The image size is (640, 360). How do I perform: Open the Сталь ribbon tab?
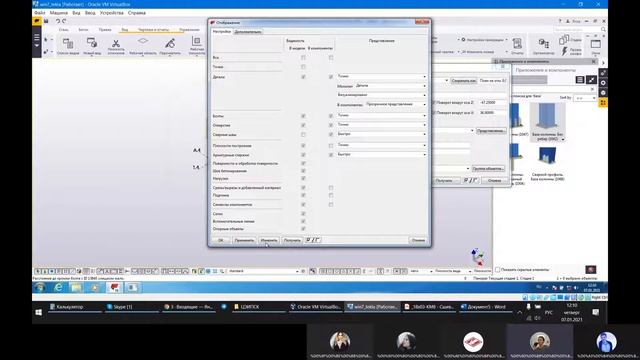pos(64,29)
